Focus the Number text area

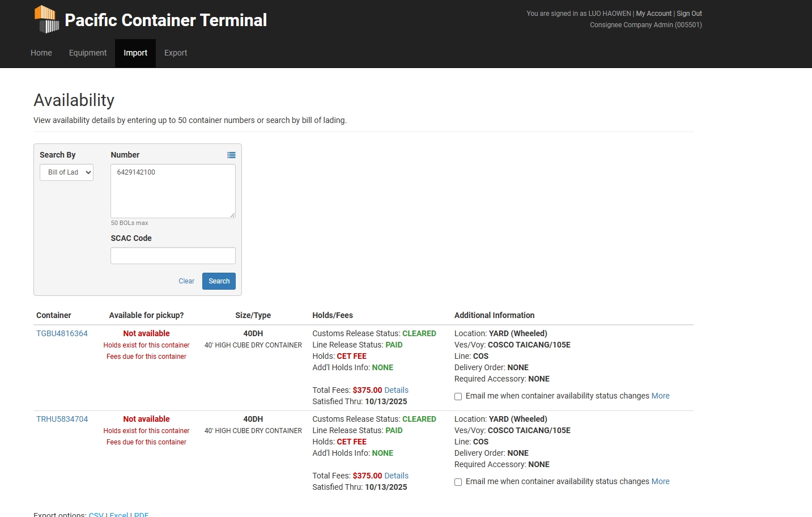[x=173, y=191]
